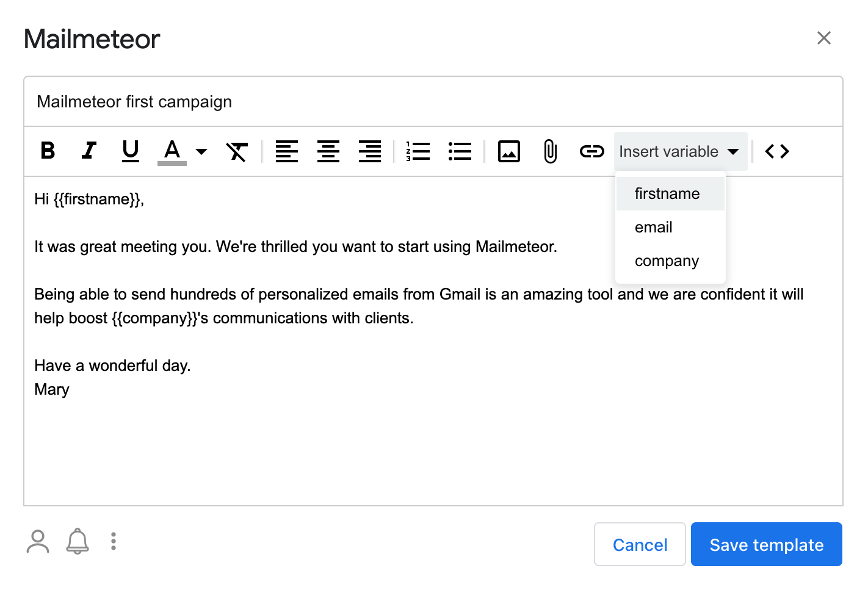Choose the firstname variable
The image size is (868, 593).
[670, 193]
